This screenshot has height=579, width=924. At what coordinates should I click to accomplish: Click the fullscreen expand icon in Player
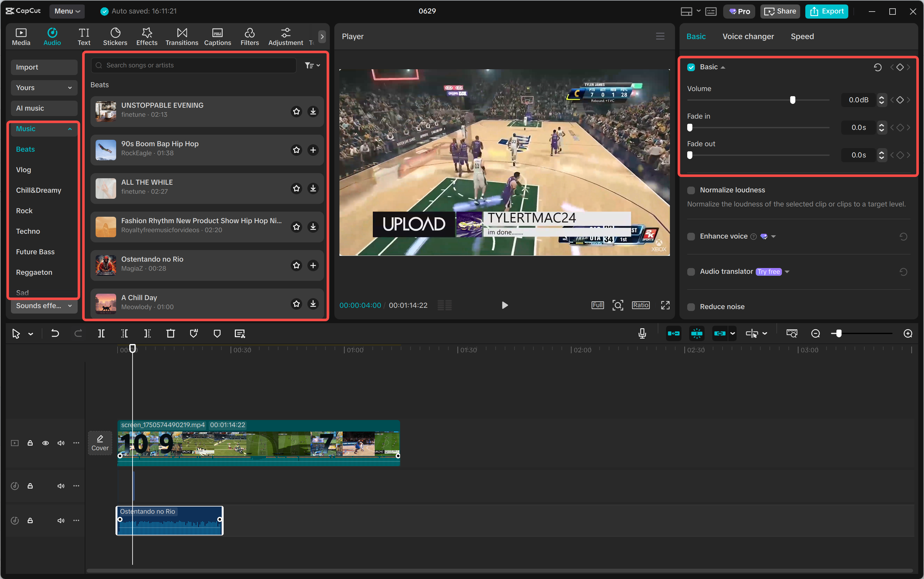point(665,305)
